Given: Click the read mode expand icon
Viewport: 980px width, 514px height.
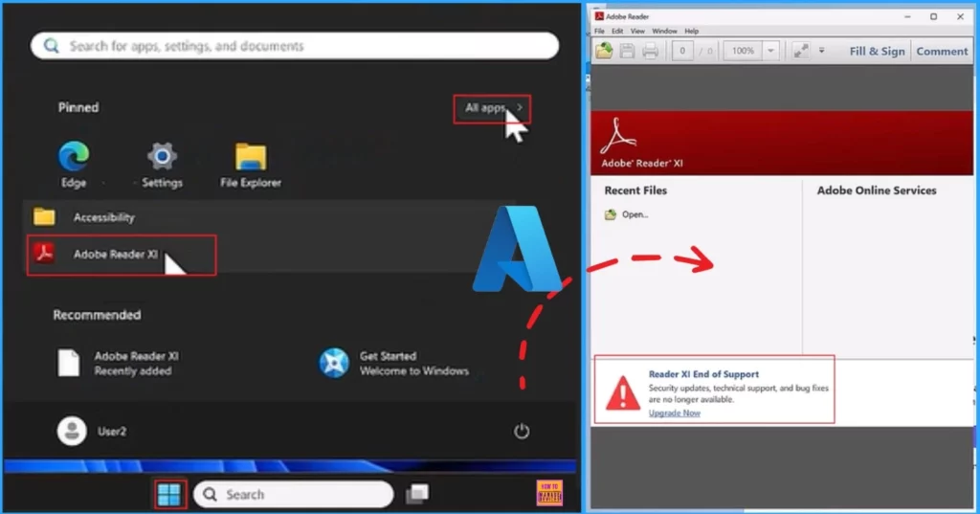Looking at the screenshot, I should click(801, 51).
